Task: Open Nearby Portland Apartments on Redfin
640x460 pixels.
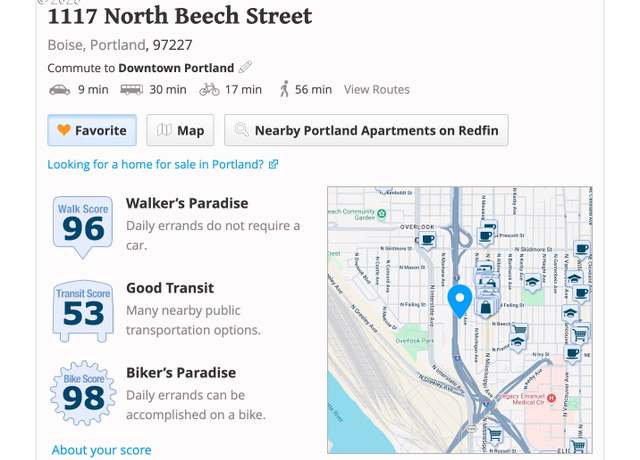Action: pos(366,130)
